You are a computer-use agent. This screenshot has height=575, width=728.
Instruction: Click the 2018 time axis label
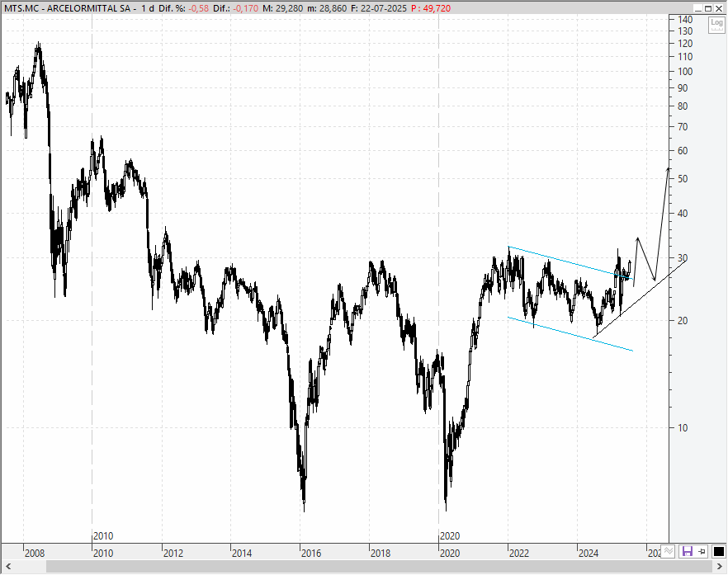pyautogui.click(x=381, y=554)
